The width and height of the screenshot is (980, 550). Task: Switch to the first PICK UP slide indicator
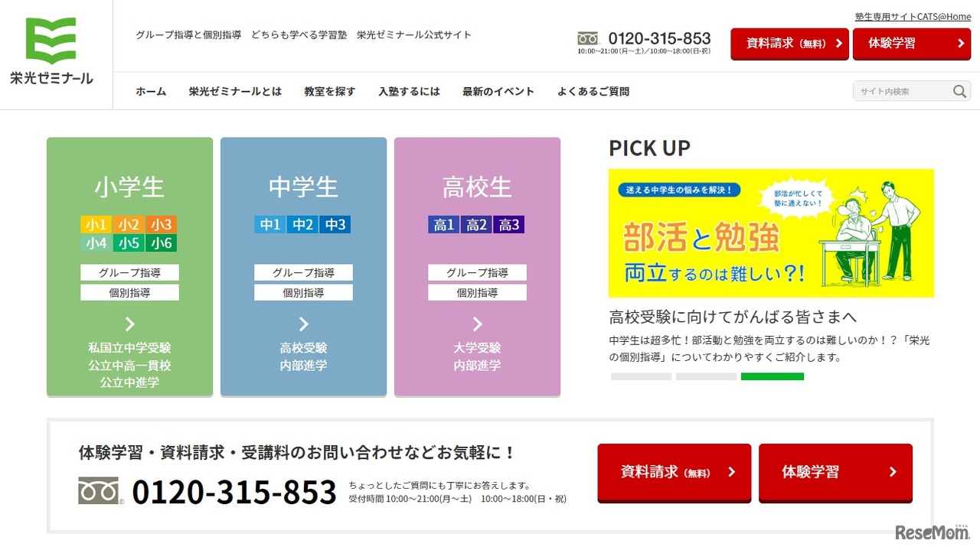click(641, 376)
